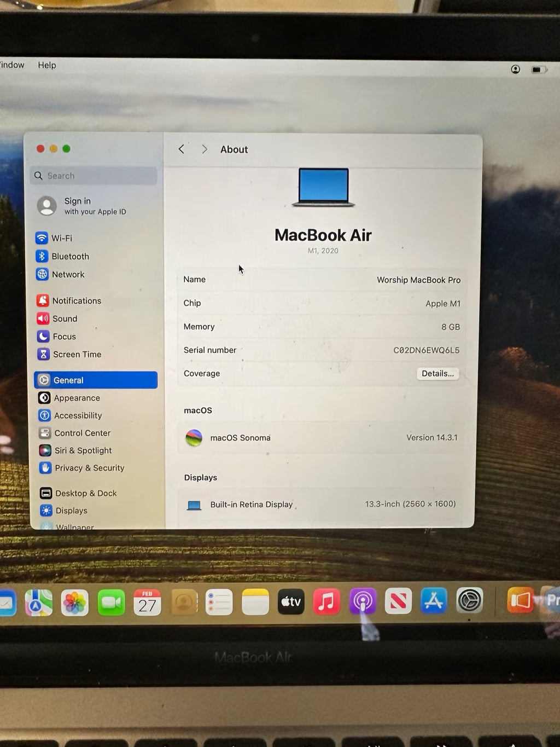The image size is (560, 747).
Task: Open Sound settings via its speaker icon
Action: [43, 319]
